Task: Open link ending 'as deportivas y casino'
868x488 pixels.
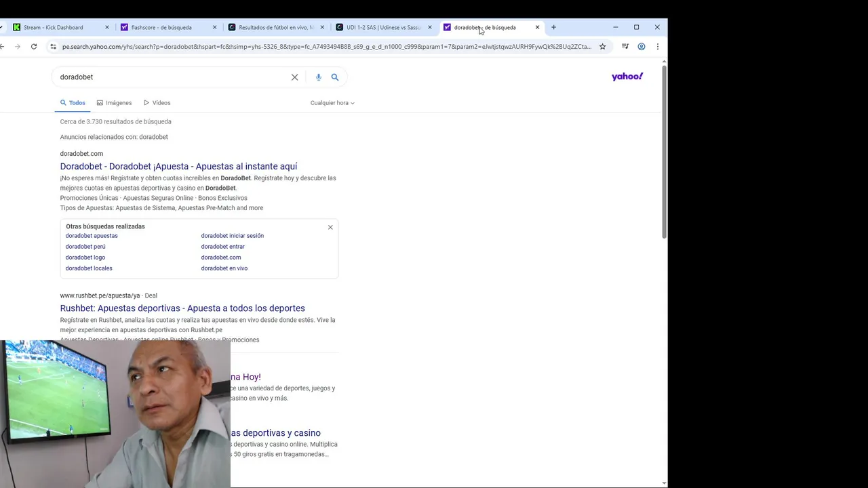Action: [x=275, y=433]
